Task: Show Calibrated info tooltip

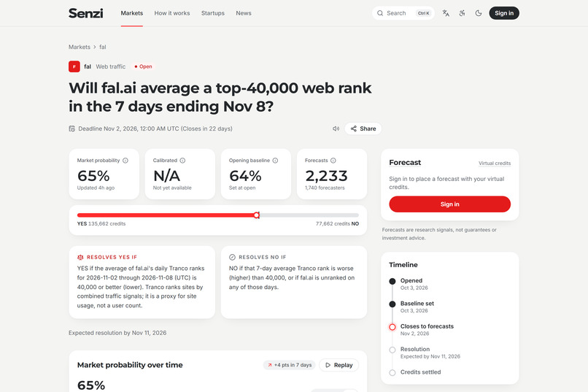Action: [x=182, y=161]
